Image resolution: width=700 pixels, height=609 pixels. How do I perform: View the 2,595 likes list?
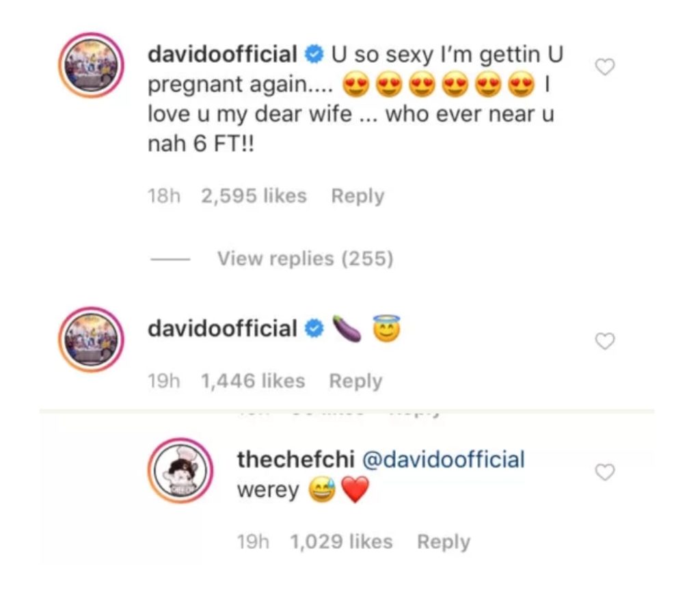[254, 196]
